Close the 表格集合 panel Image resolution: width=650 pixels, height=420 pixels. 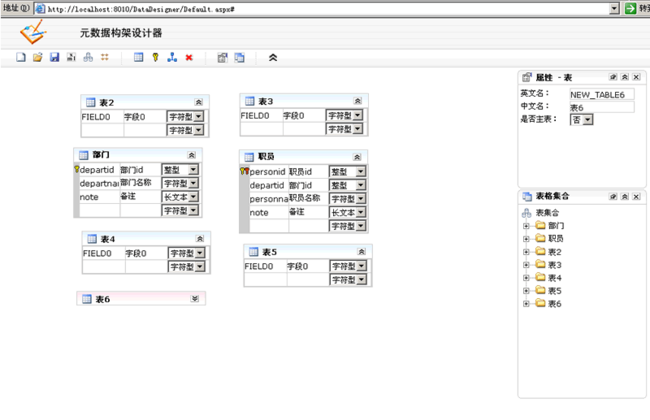(x=636, y=197)
